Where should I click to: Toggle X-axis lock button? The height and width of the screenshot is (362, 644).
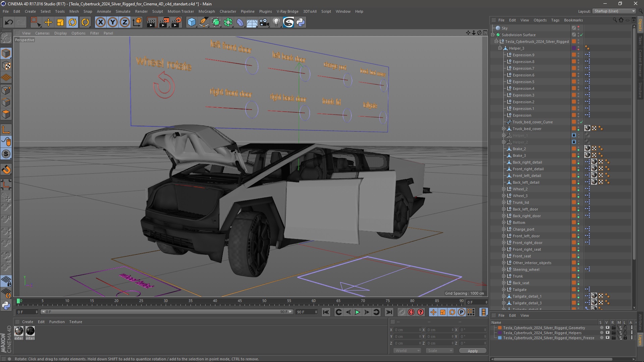pyautogui.click(x=100, y=22)
